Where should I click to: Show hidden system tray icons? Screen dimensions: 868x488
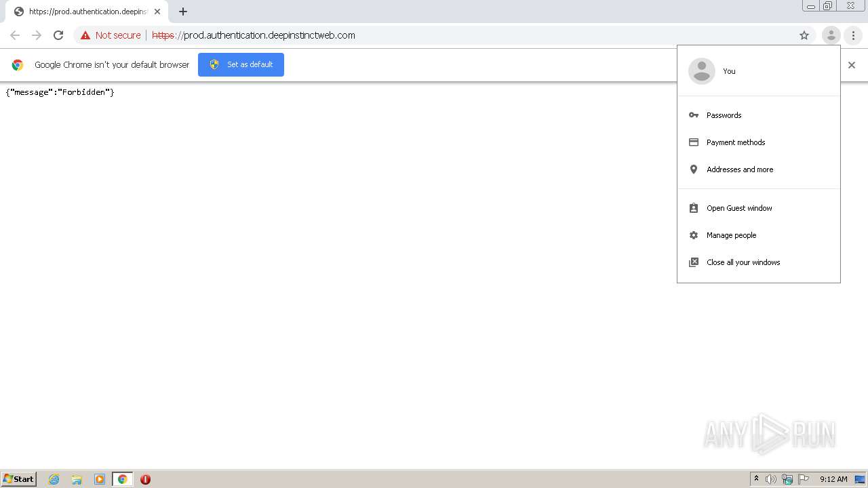[756, 479]
